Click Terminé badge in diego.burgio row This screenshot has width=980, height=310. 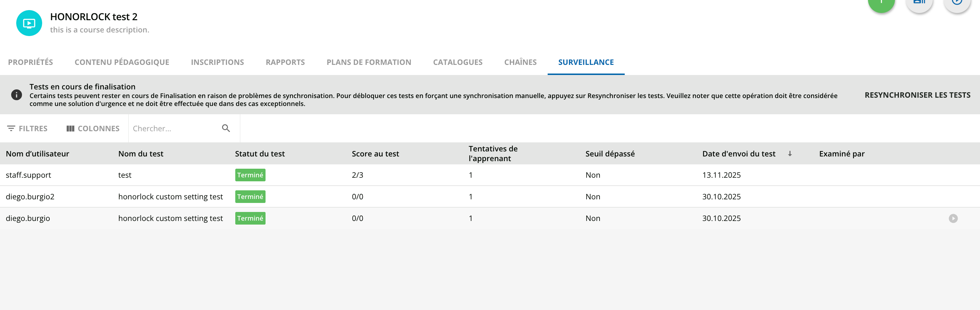click(x=250, y=218)
